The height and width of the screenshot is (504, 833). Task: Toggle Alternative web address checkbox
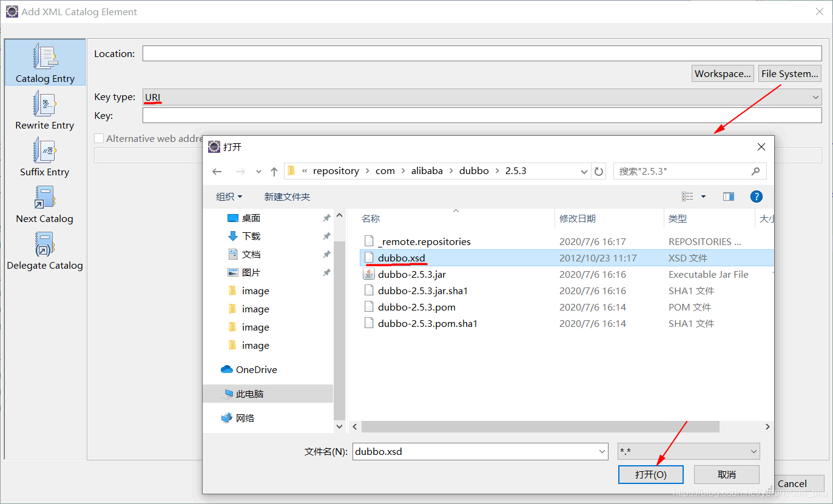point(99,138)
